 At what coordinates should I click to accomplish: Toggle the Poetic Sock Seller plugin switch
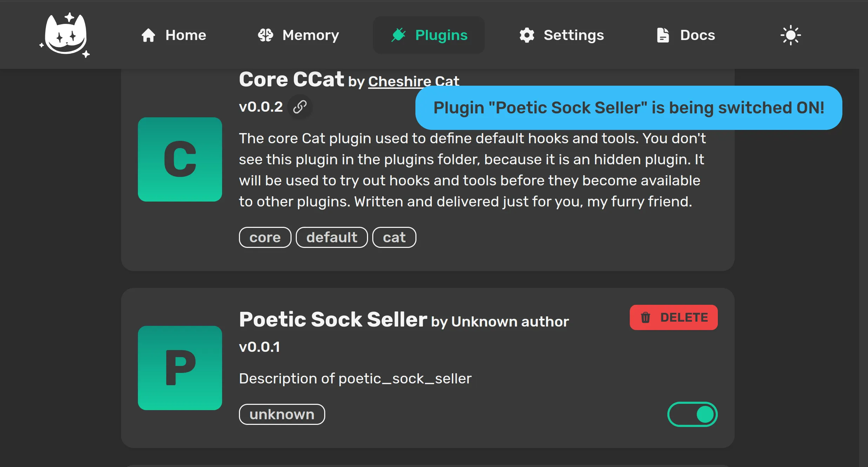click(692, 414)
